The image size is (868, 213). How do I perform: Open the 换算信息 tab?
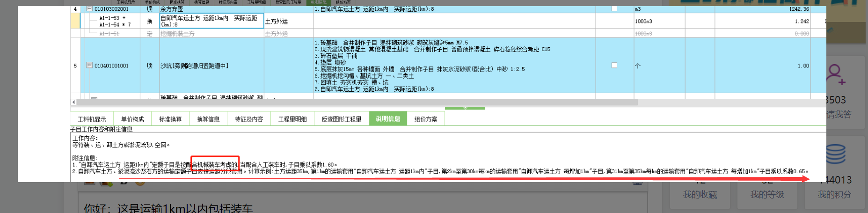pyautogui.click(x=208, y=119)
